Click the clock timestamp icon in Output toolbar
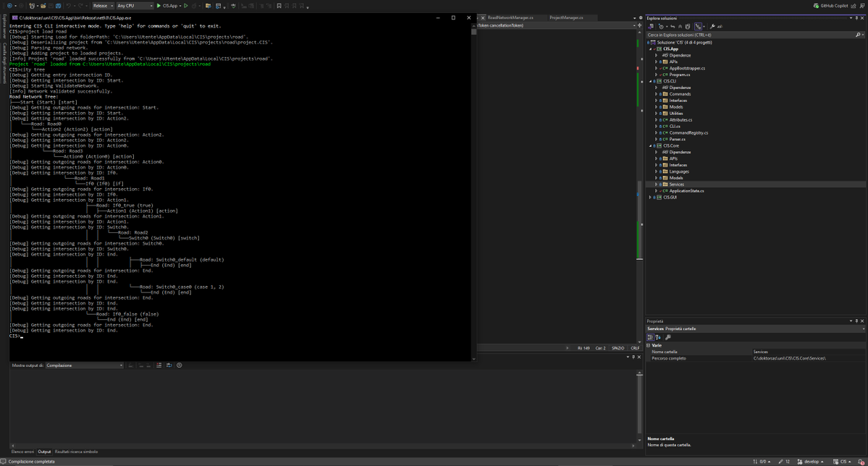 (180, 365)
